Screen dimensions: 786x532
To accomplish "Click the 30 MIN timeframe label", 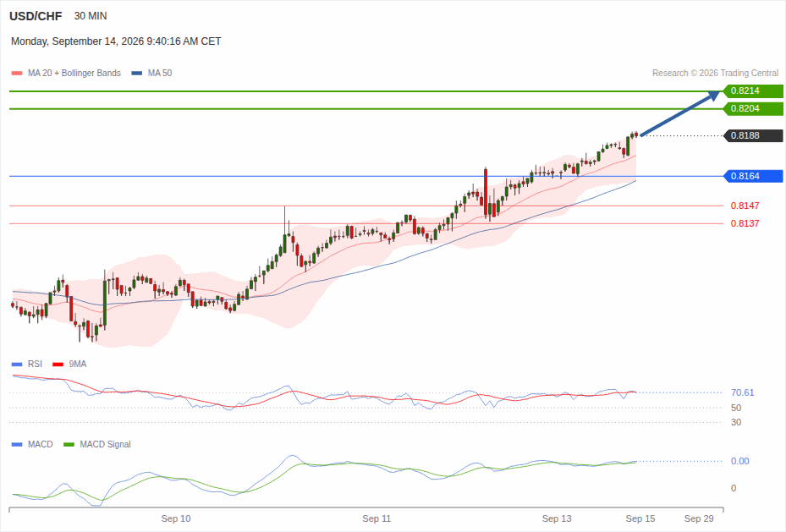I will 91,16.
